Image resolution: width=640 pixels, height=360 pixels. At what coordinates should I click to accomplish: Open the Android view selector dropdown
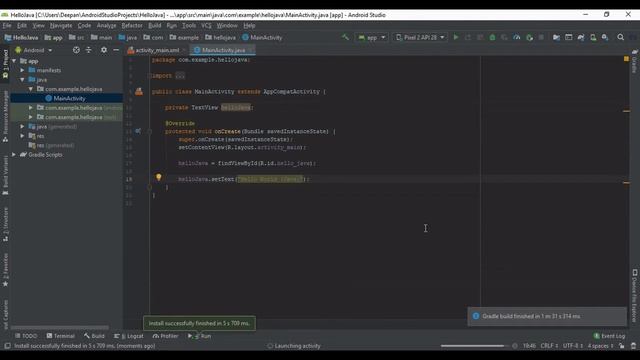34,50
